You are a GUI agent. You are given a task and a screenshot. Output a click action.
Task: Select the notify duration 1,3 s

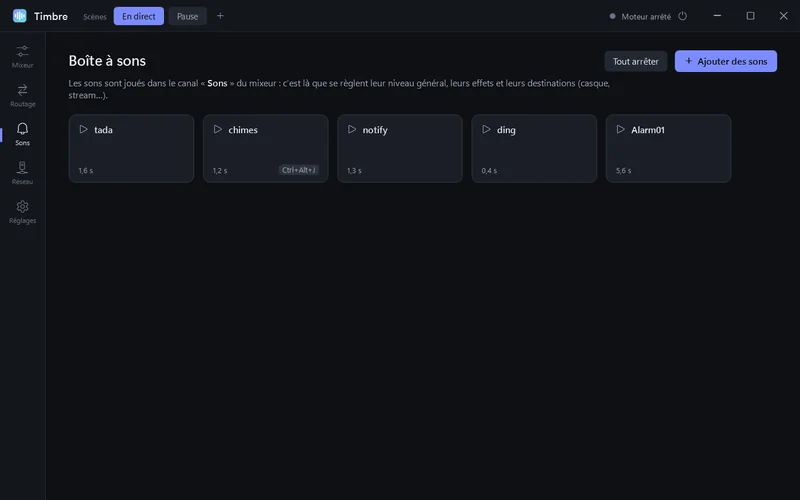point(354,170)
